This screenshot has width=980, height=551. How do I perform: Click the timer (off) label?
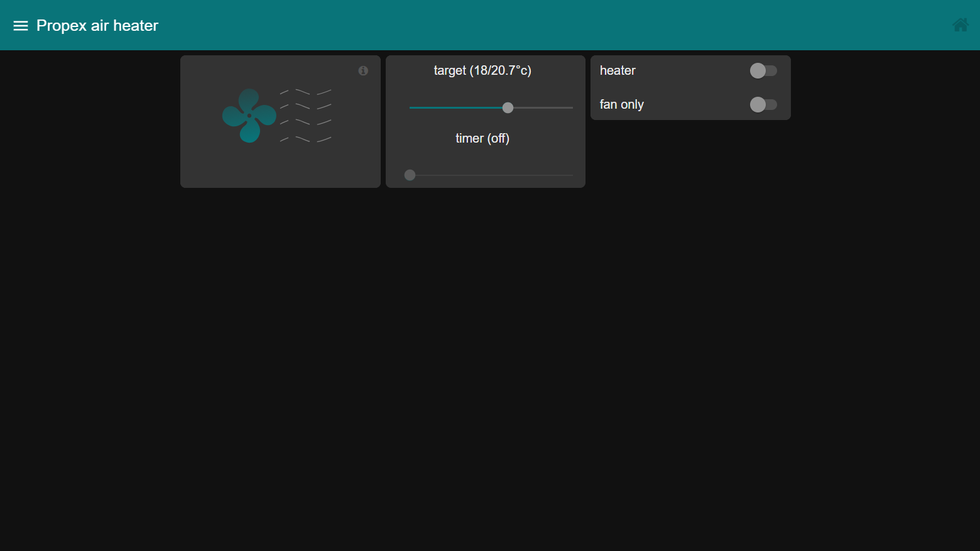click(x=482, y=138)
